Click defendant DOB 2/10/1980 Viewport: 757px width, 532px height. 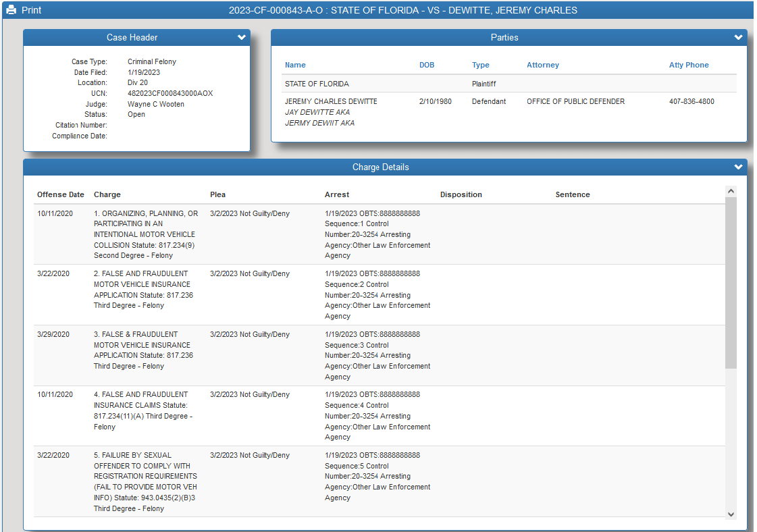pyautogui.click(x=435, y=101)
